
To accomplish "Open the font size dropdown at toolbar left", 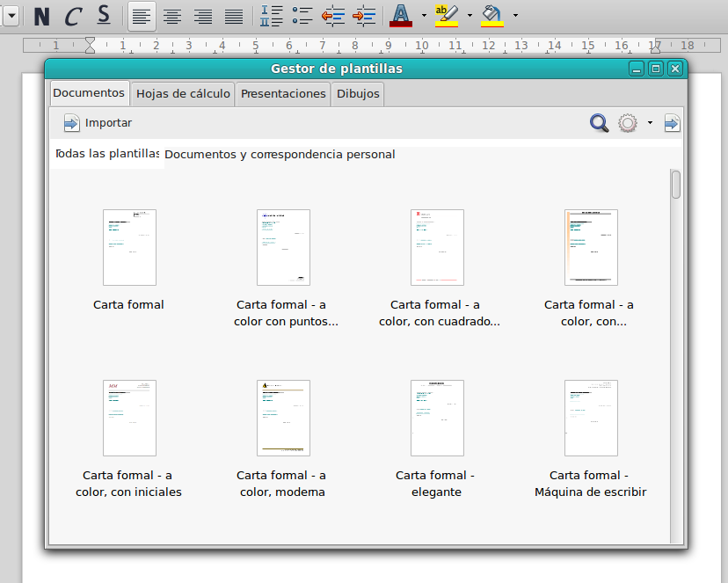I will 11,16.
